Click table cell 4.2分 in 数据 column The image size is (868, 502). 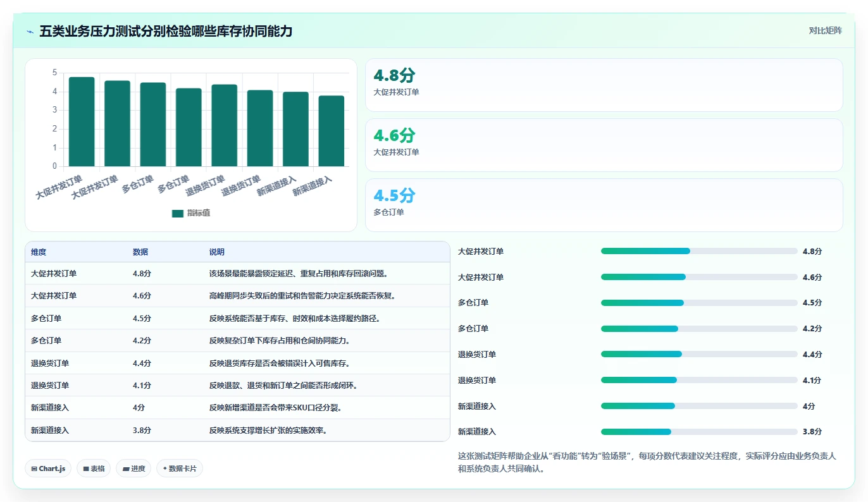[142, 341]
